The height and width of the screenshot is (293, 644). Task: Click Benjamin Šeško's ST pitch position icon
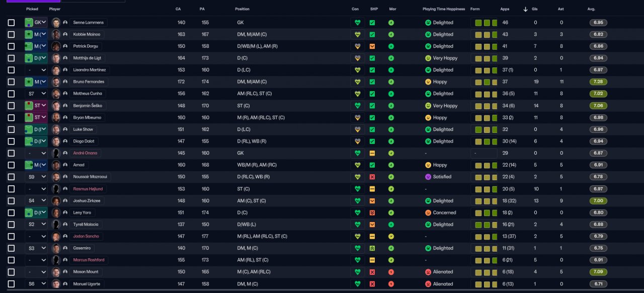(29, 106)
